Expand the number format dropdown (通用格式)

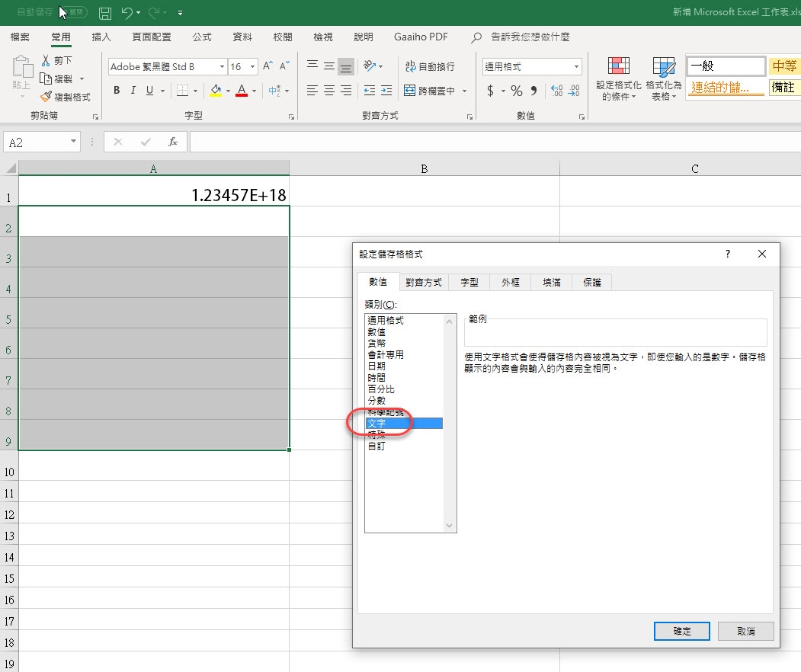coord(576,67)
